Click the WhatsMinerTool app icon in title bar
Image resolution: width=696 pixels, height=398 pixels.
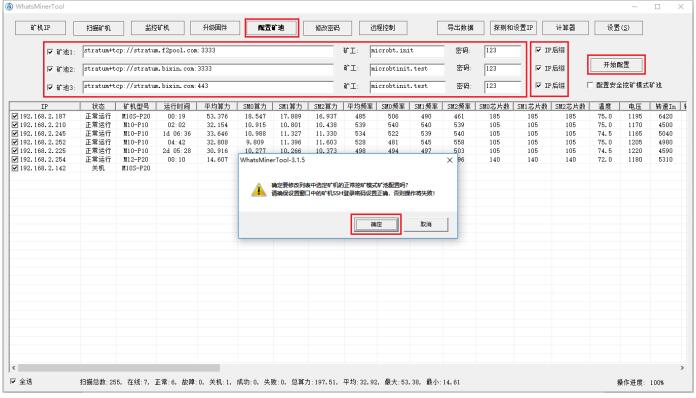click(9, 6)
